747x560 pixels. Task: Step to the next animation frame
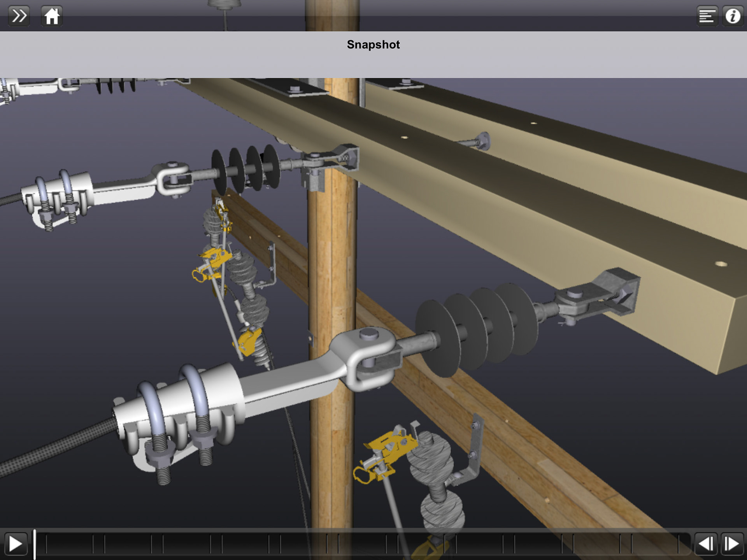[732, 543]
